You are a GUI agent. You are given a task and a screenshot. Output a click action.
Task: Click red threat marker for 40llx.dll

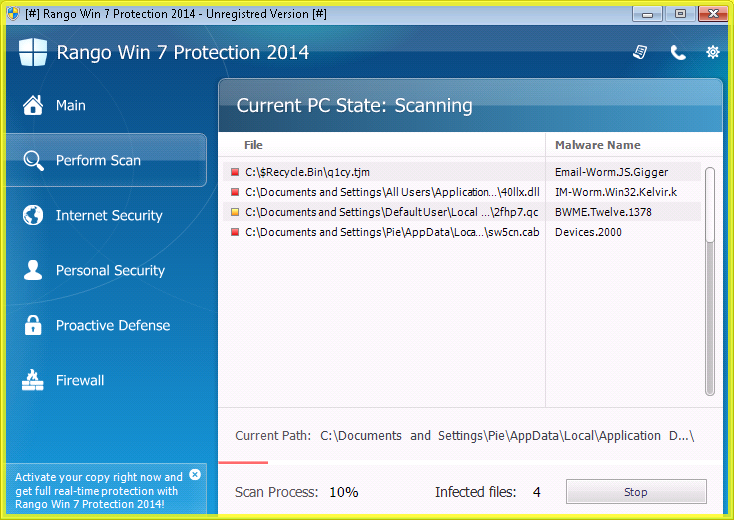235,192
